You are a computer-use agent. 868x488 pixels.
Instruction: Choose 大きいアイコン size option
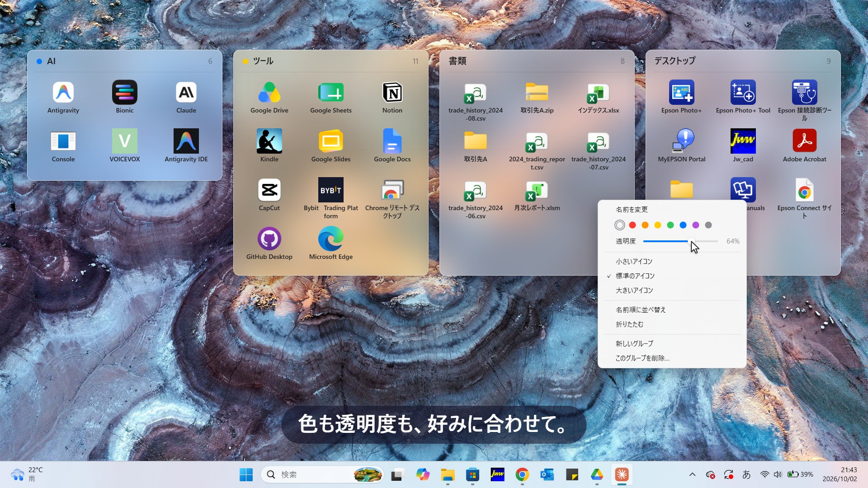coord(672,291)
